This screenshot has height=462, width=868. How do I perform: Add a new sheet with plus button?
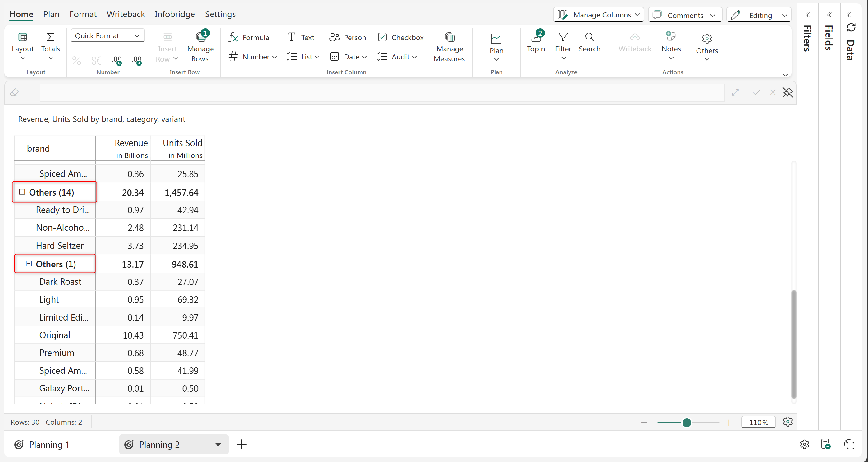pos(242,445)
